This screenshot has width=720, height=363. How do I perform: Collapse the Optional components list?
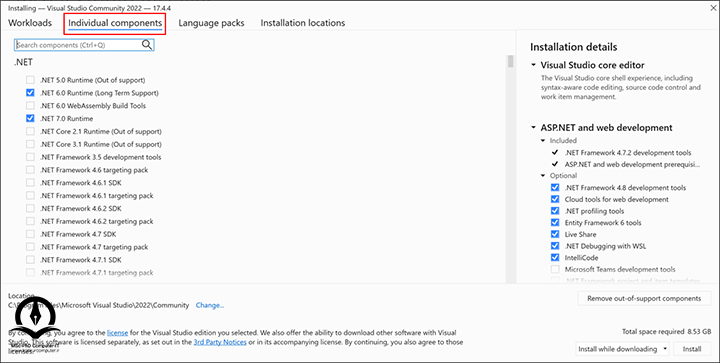tap(543, 175)
